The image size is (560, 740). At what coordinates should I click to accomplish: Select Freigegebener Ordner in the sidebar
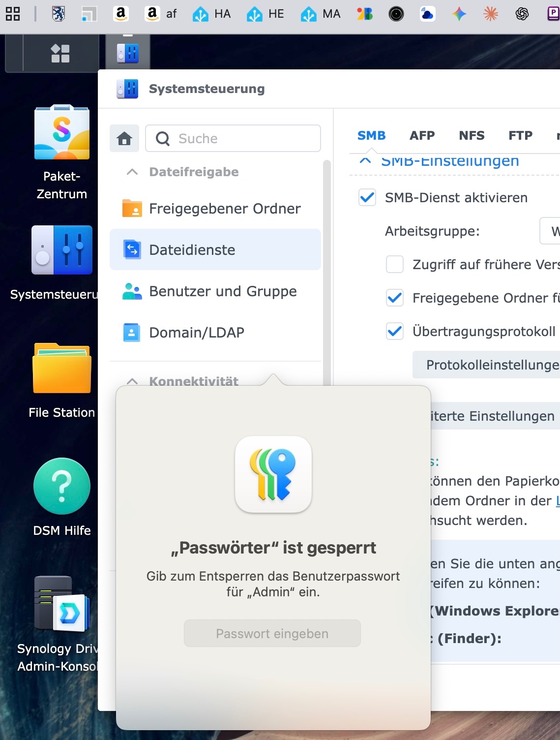[x=215, y=209]
